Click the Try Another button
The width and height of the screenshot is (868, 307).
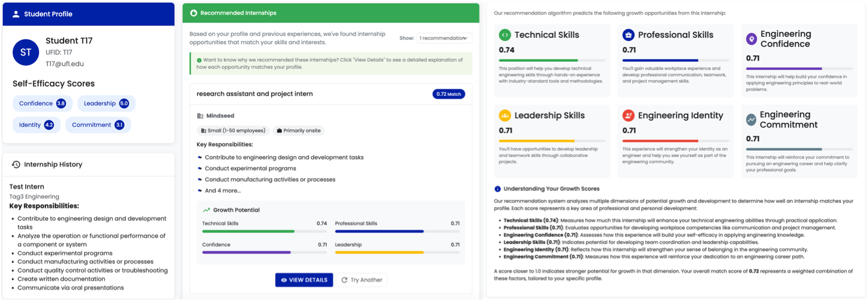361,280
